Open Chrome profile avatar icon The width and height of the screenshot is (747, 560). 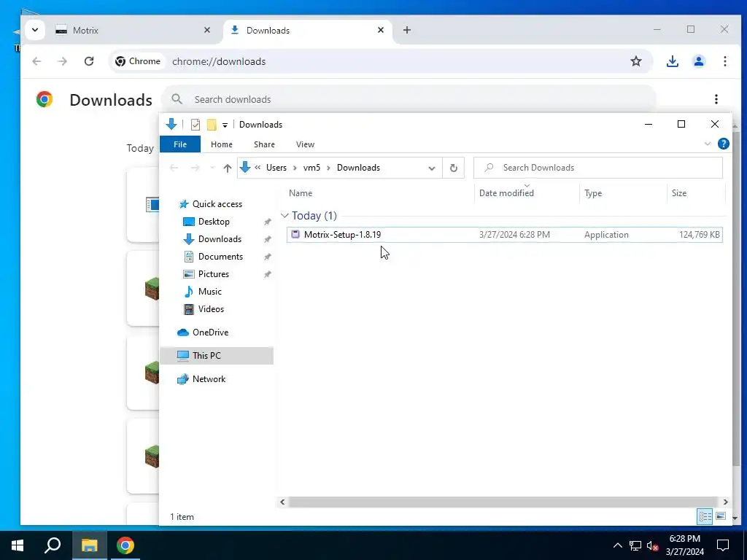point(698,61)
